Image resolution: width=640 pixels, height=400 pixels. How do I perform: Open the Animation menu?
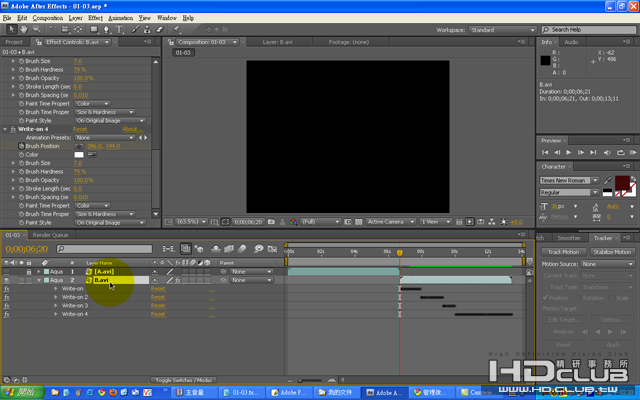pos(120,18)
